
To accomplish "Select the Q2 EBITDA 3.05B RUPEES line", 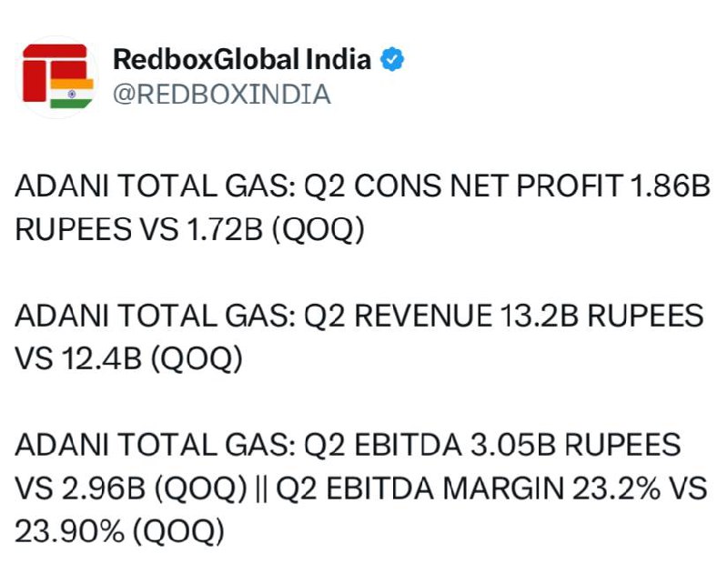I will 492,445.
